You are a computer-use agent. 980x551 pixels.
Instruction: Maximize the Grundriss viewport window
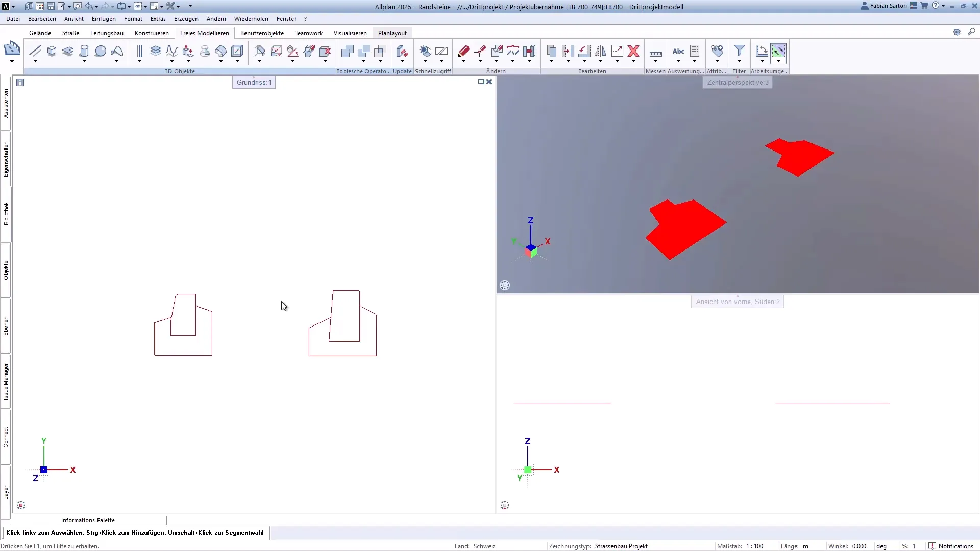tap(481, 82)
